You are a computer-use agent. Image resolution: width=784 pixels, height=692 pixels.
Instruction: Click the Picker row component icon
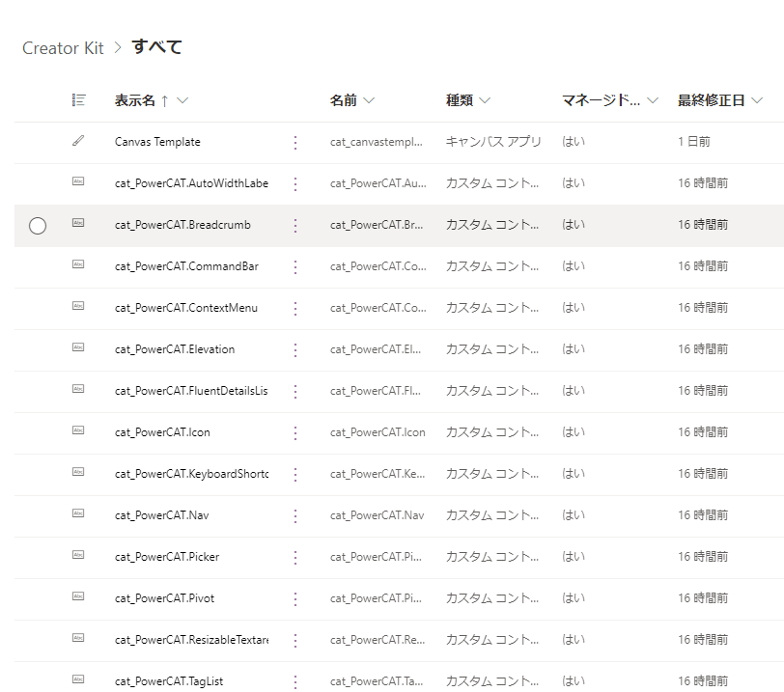pos(78,555)
